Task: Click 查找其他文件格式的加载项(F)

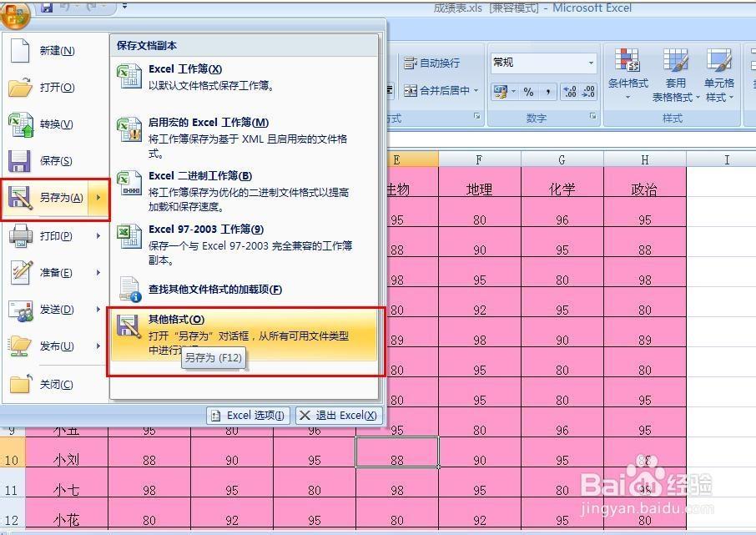Action: click(x=244, y=290)
